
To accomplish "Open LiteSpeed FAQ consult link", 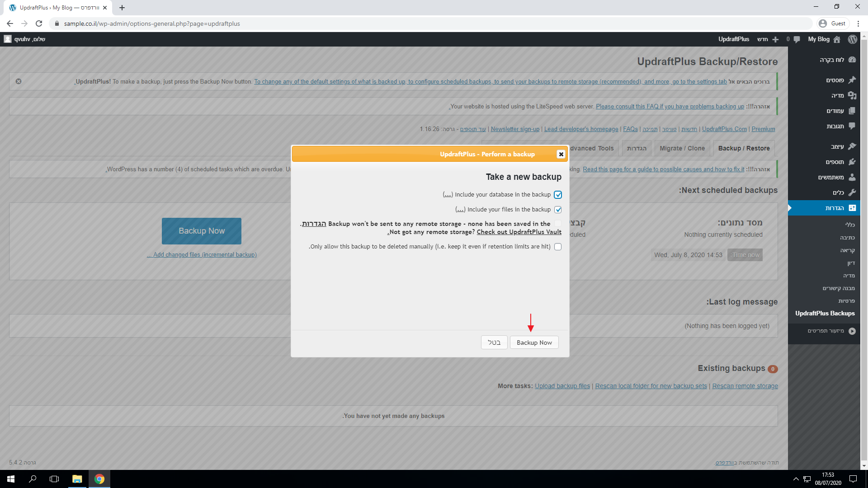I will coord(670,106).
